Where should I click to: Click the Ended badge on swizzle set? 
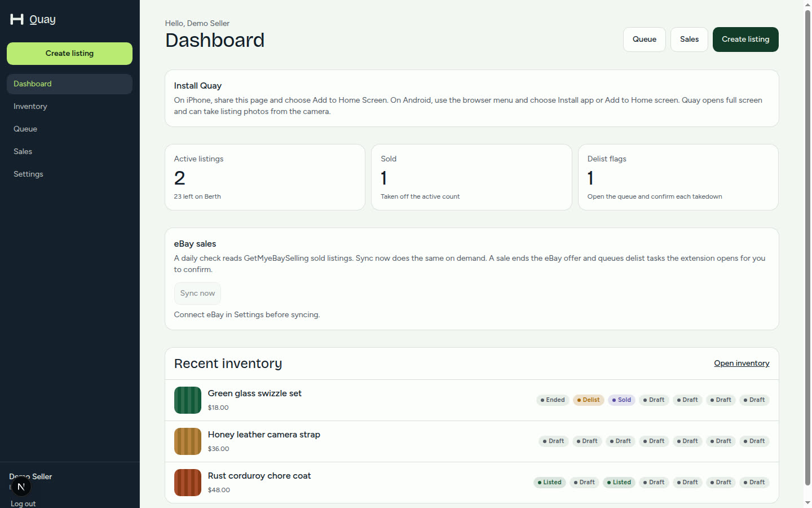[x=553, y=400]
